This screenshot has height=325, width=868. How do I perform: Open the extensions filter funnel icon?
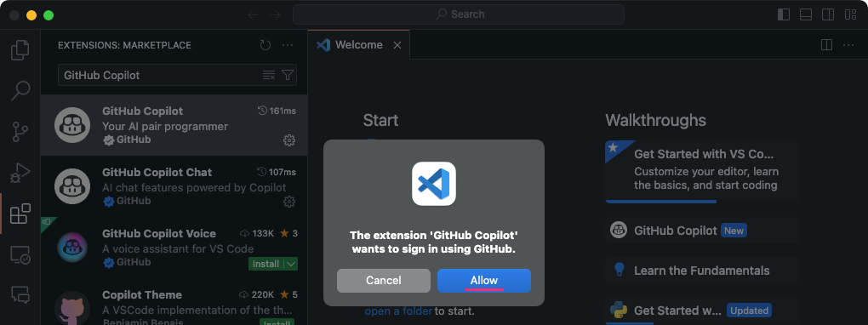[x=288, y=76]
